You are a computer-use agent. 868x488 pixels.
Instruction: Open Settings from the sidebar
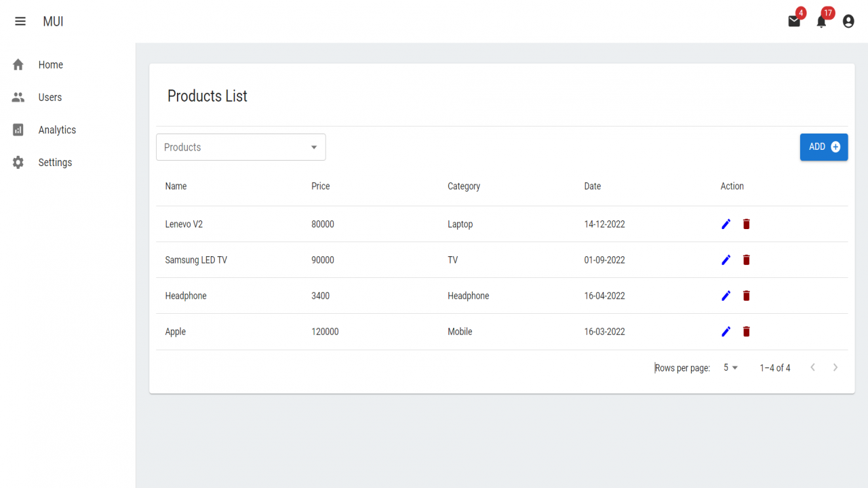coord(68,162)
